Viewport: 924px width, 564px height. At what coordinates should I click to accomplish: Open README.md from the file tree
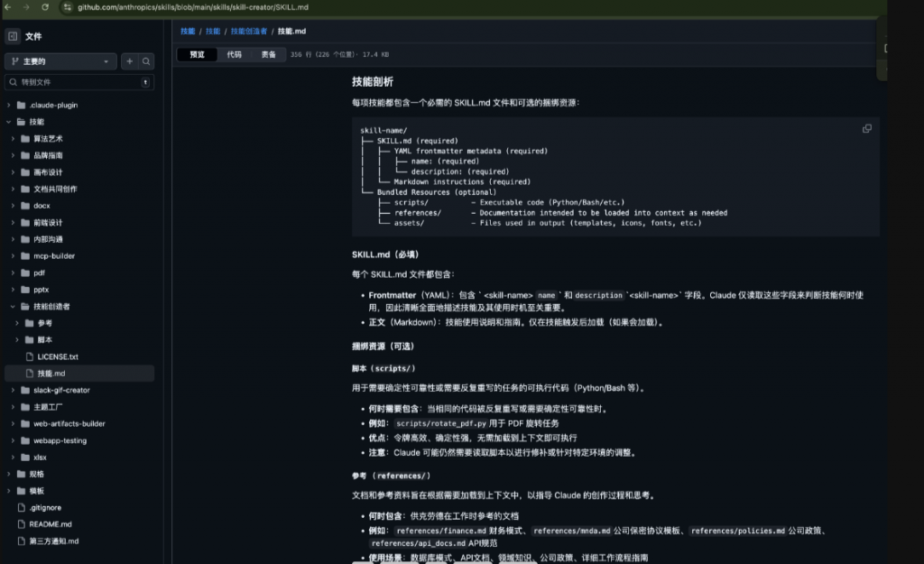(50, 524)
